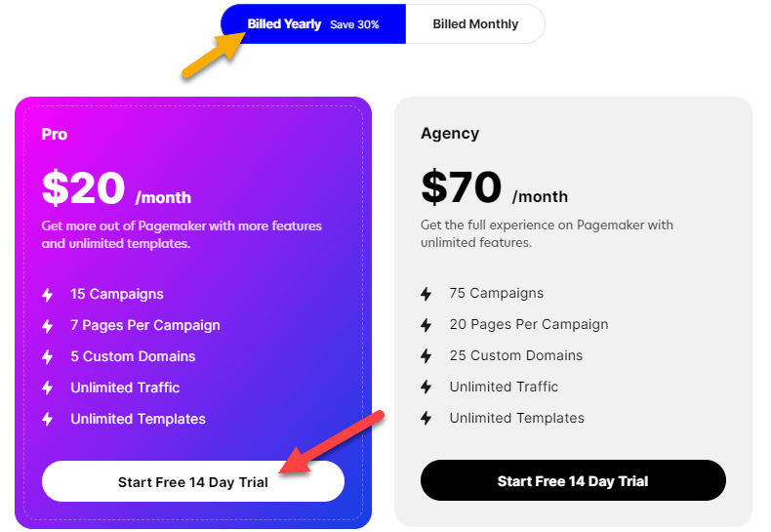771x532 pixels.
Task: Click lightning icon beside 15 Campaigns
Action: tap(47, 295)
